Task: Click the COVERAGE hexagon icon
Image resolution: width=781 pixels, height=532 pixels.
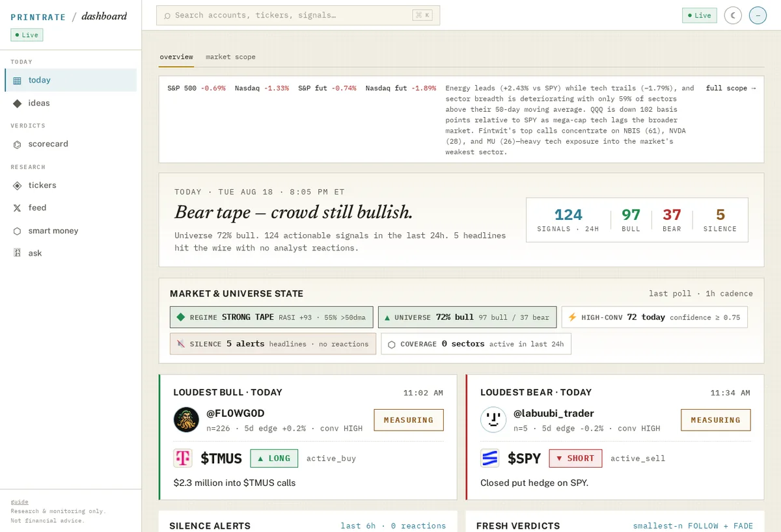Action: point(392,344)
